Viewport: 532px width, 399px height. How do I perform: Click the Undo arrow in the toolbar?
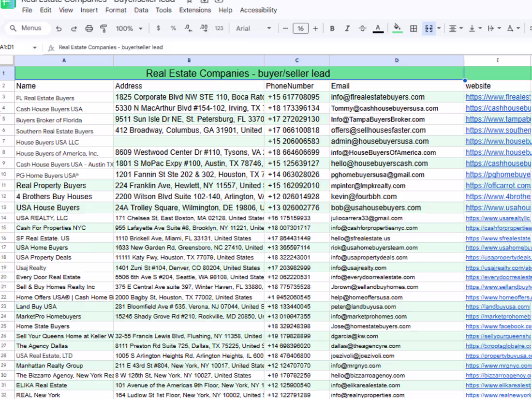tap(59, 29)
